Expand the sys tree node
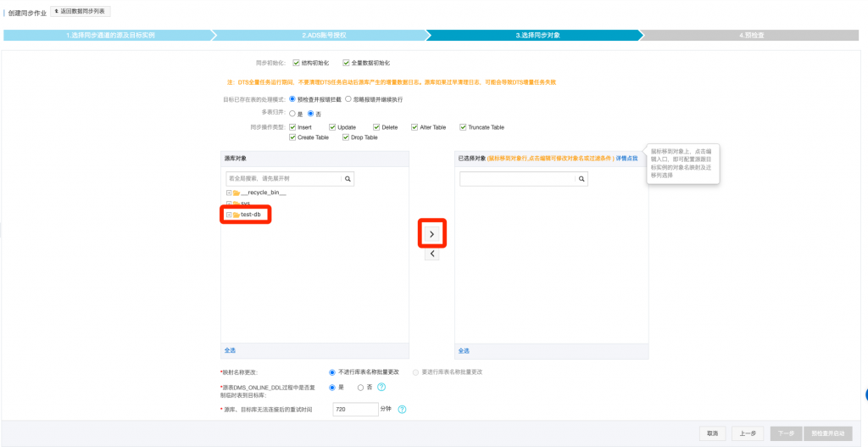The height and width of the screenshot is (447, 868). click(229, 204)
